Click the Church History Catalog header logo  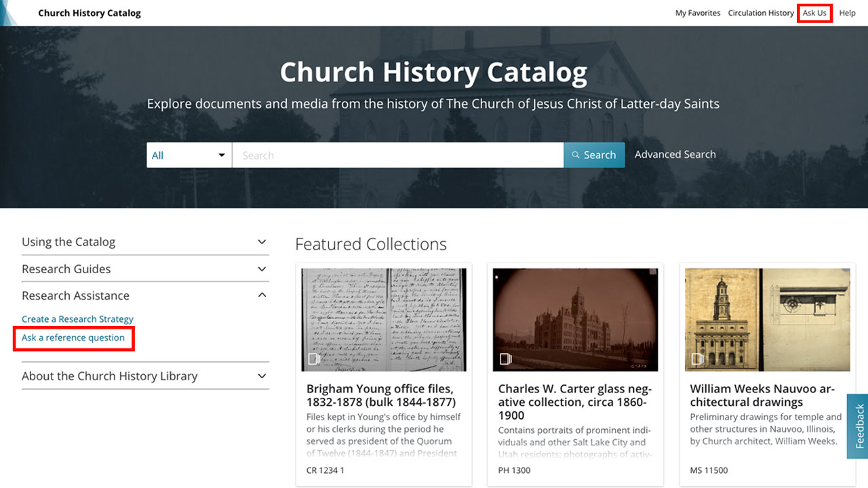[90, 13]
